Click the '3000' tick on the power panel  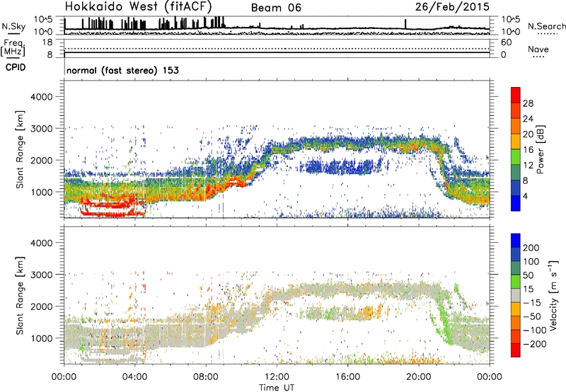coord(41,129)
